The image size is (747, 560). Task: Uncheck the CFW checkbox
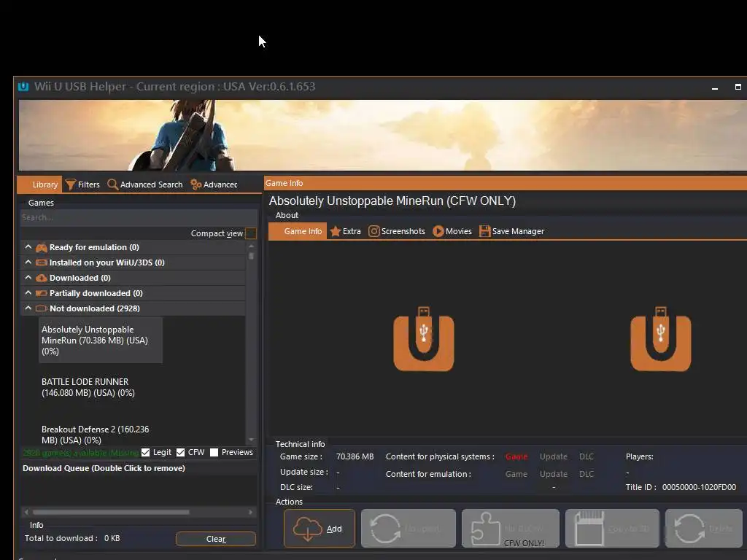[181, 452]
